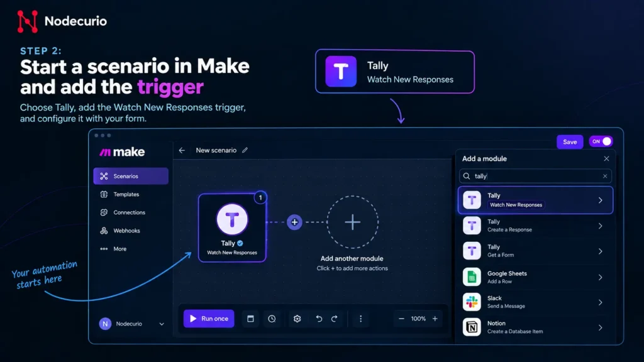The height and width of the screenshot is (362, 644).
Task: Click the Nodecurio N avatar
Action: (x=105, y=324)
